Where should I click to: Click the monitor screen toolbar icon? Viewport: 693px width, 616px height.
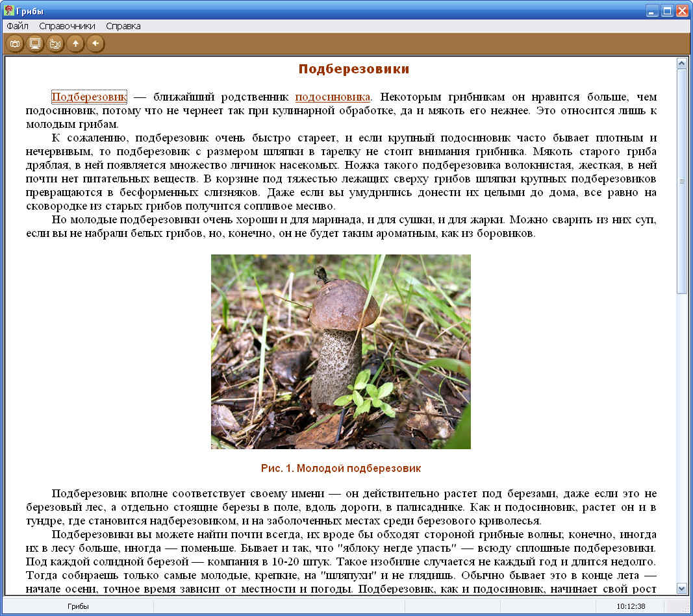35,43
